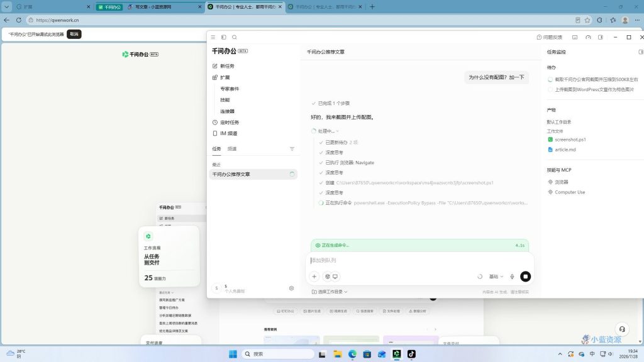Open the 基础 model dropdown

point(496,277)
